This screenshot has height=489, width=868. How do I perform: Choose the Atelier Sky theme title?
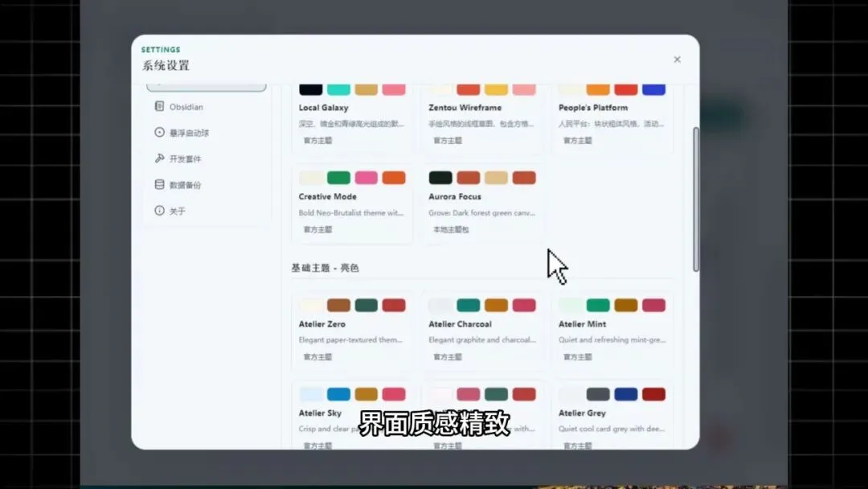[320, 413]
